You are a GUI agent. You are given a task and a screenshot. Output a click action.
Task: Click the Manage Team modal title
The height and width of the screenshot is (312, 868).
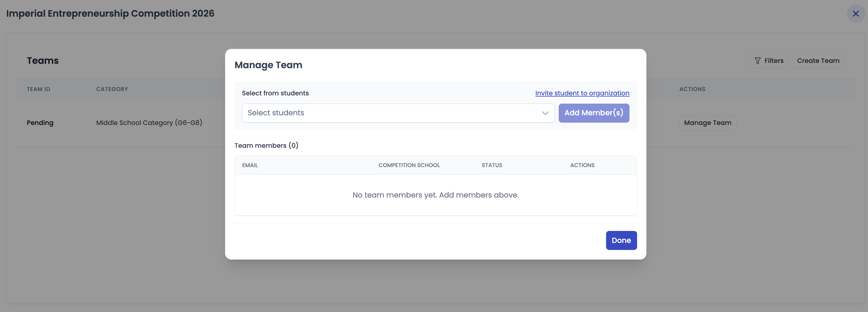268,65
